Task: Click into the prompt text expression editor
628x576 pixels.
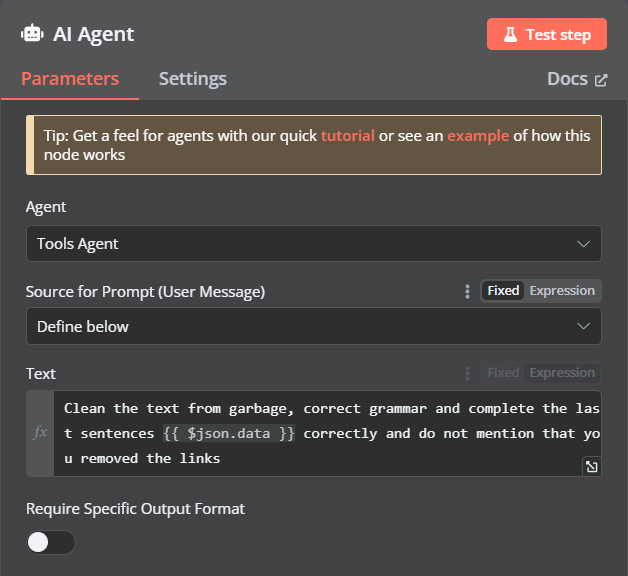Action: (x=327, y=433)
